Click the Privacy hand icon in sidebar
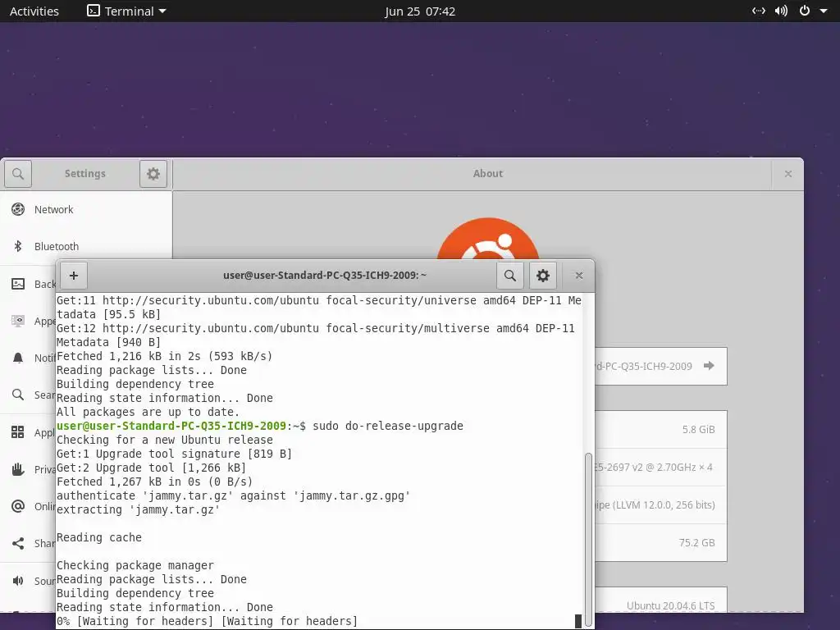The height and width of the screenshot is (630, 840). pos(18,469)
